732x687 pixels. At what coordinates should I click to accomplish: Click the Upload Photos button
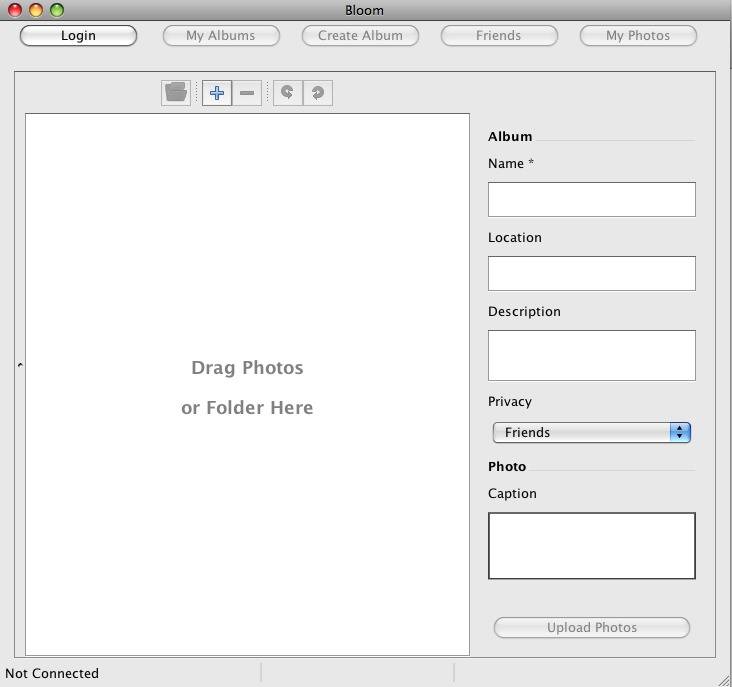[591, 627]
